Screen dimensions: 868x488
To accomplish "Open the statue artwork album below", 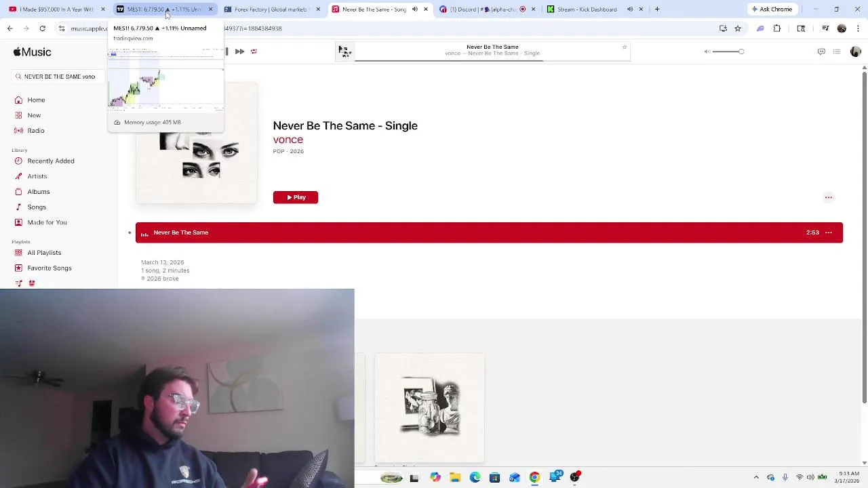I will pyautogui.click(x=429, y=407).
